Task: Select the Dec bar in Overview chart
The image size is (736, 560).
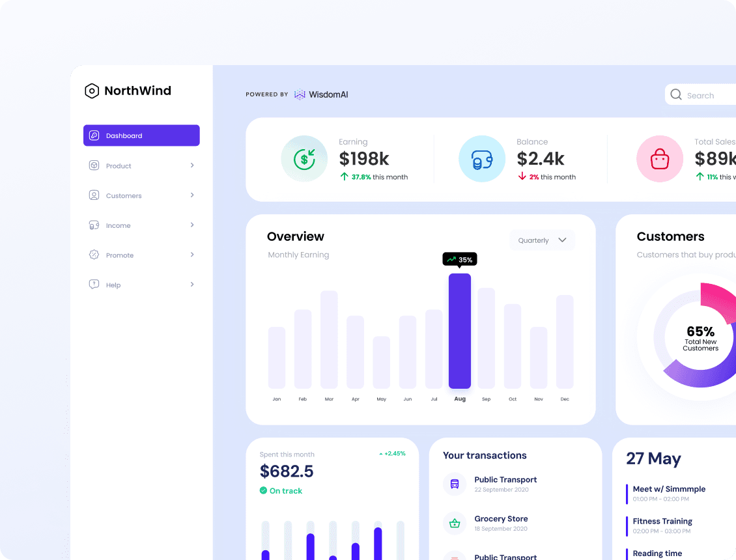Action: (x=565, y=342)
